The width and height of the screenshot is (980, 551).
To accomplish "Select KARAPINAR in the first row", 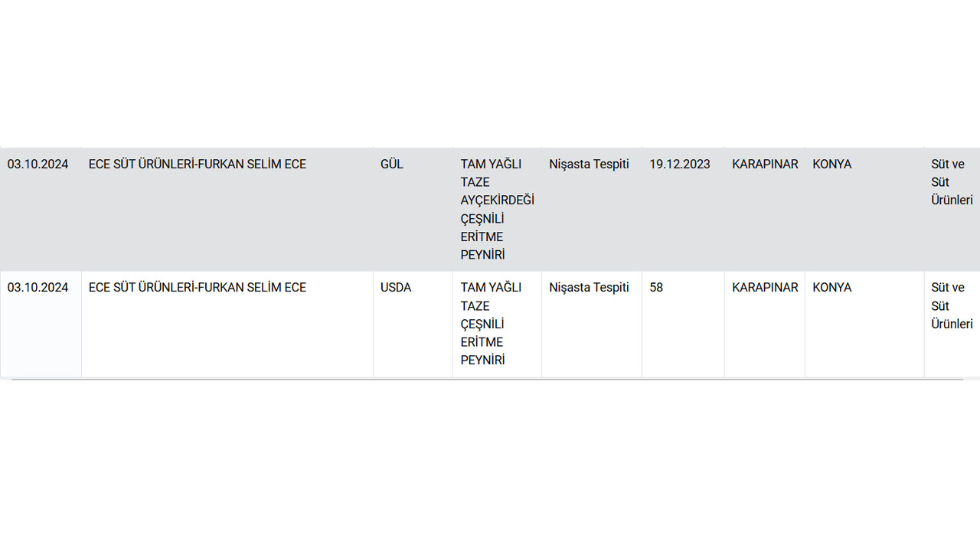I will click(765, 165).
